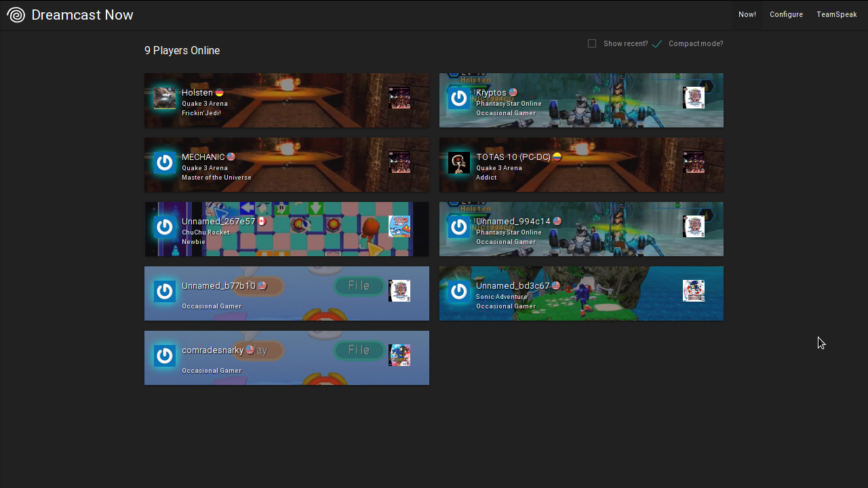Screen dimensions: 868x488
Task: Click Unnamed_b77b10's power avatar icon
Action: point(165,291)
